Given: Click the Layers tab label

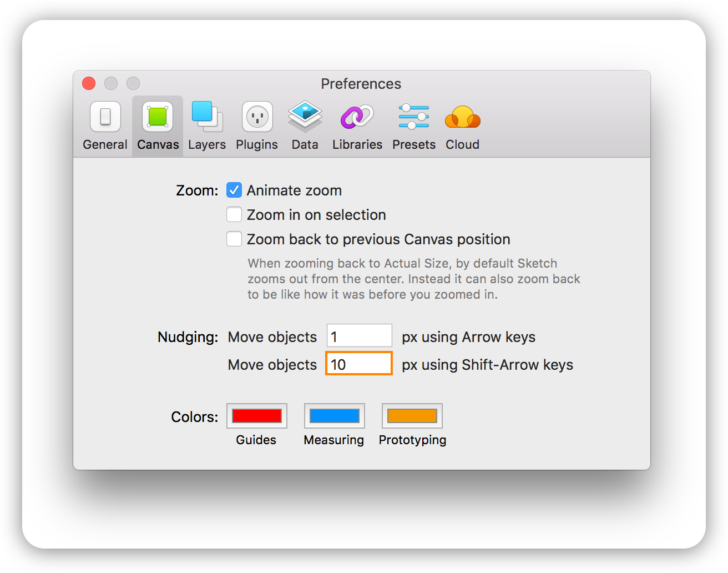Looking at the screenshot, I should (207, 145).
